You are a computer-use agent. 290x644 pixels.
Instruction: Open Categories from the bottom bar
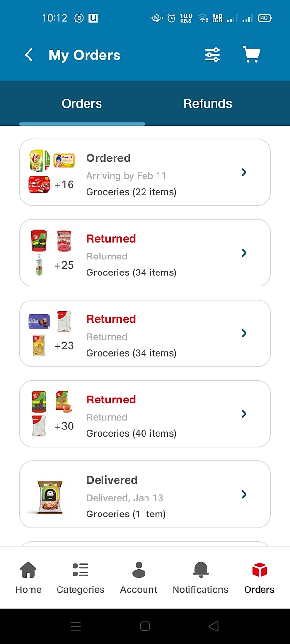pos(80,578)
